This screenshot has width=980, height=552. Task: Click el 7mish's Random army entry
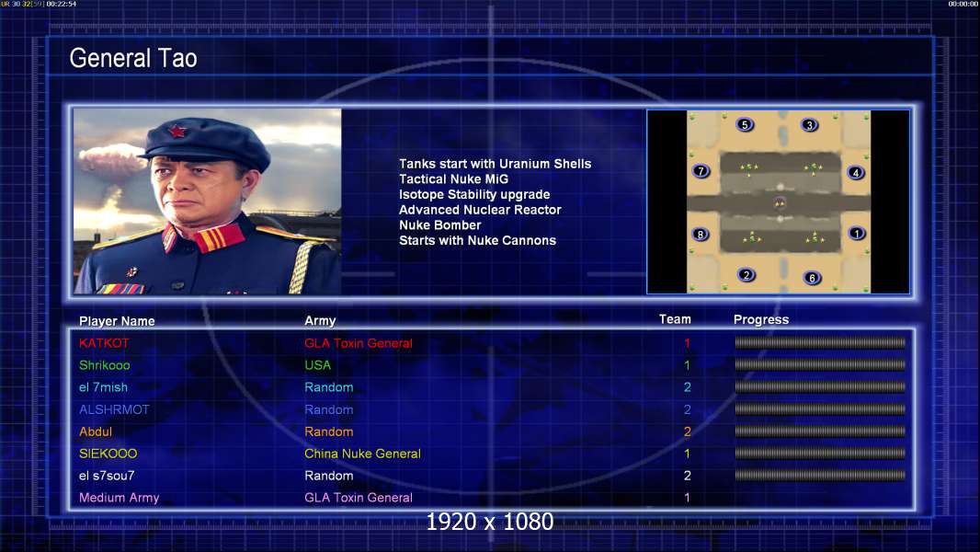[x=329, y=387]
